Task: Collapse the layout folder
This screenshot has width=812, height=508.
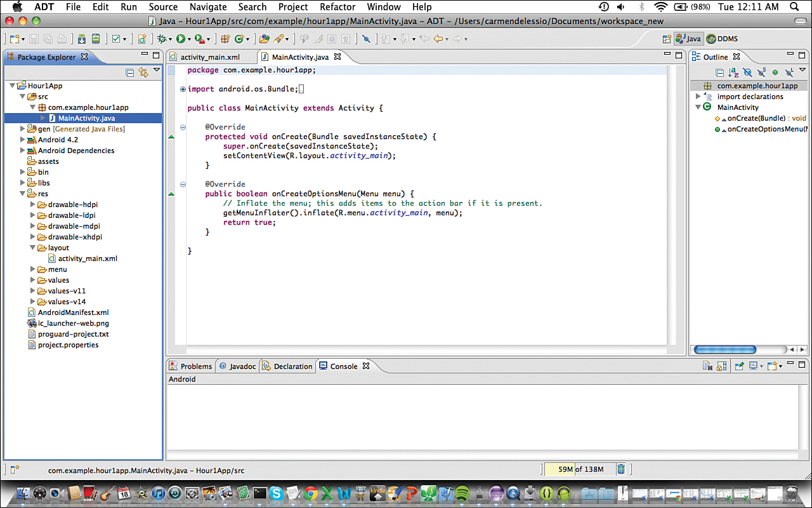Action: (x=33, y=248)
